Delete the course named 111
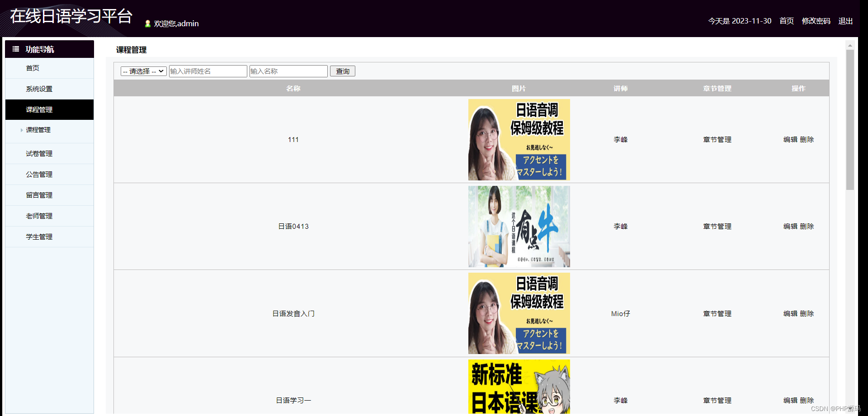 click(x=807, y=140)
